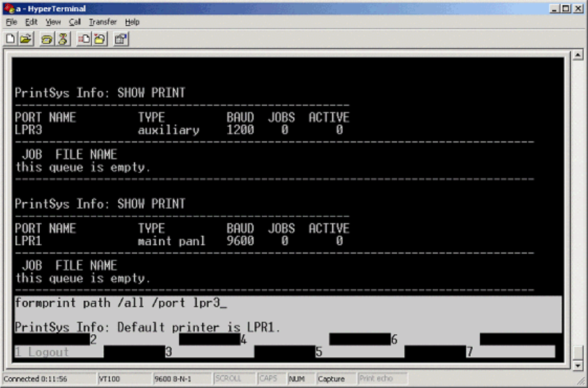Click the '1200' baud value
Image resolution: width=588 pixels, height=388 pixels.
[240, 130]
